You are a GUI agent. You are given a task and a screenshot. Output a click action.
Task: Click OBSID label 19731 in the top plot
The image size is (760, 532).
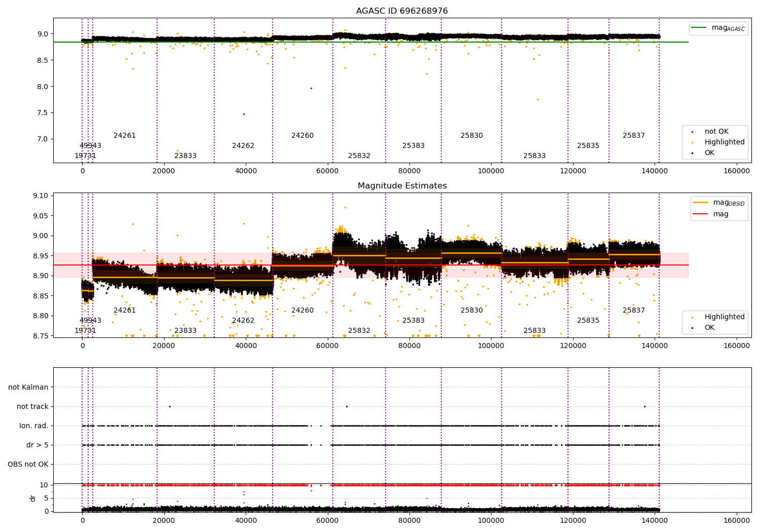[x=85, y=156]
